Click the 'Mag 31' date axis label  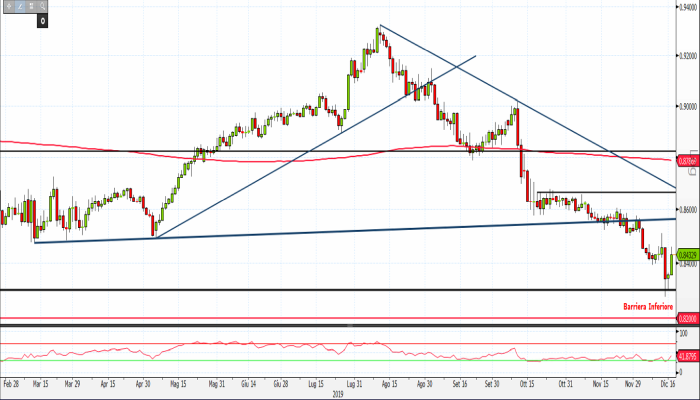point(217,384)
